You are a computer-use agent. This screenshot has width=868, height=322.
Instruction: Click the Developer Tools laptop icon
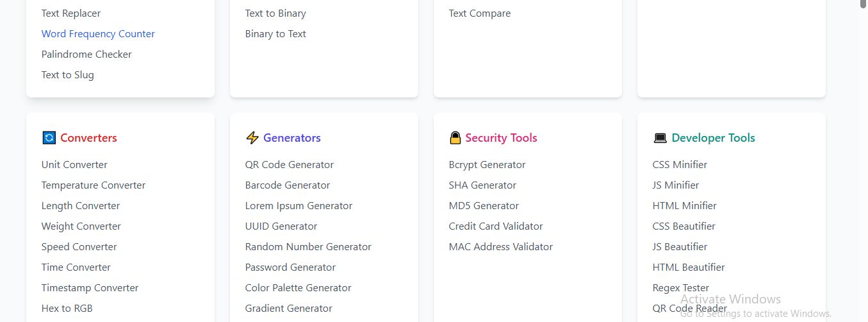660,138
